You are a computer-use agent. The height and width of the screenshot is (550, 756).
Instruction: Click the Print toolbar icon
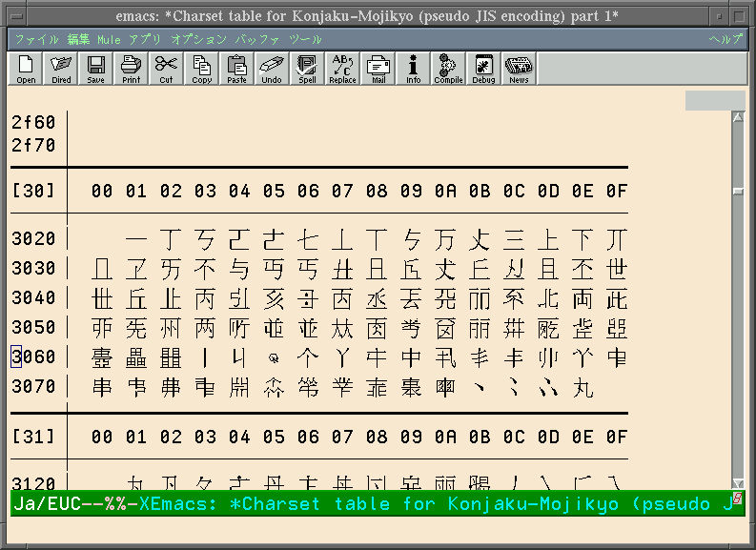click(132, 69)
